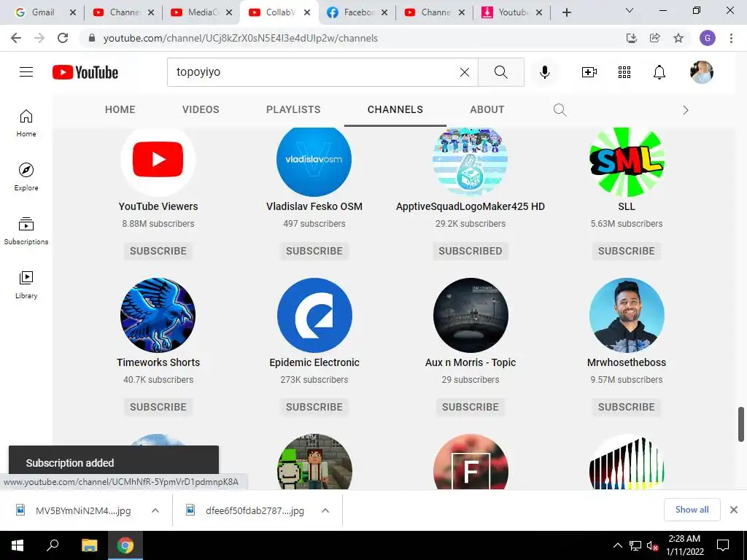Click the search magnifier button
Viewport: 747px width, 560px height.
coord(500,72)
